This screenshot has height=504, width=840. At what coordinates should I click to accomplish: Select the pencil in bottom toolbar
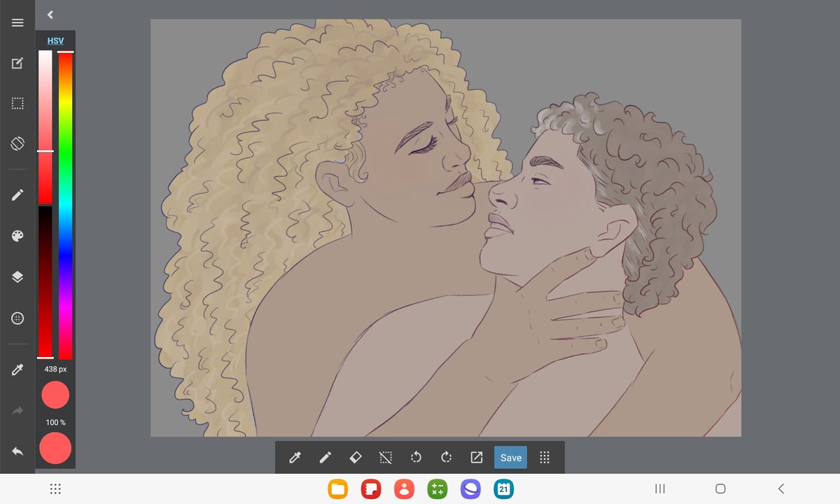(325, 458)
